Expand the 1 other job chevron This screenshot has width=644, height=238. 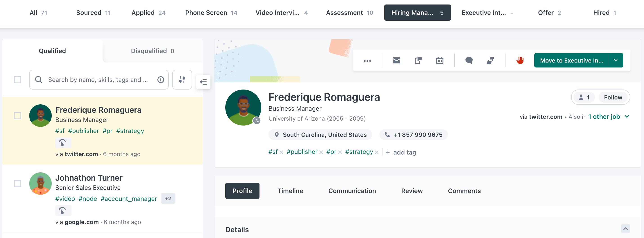(x=627, y=117)
